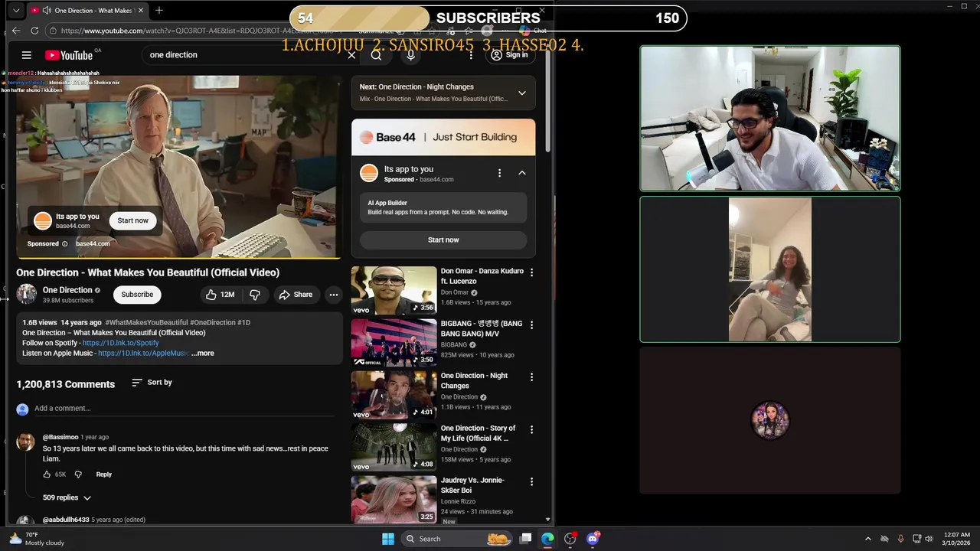Open ad options menu on Base44 sponsored card

[499, 173]
